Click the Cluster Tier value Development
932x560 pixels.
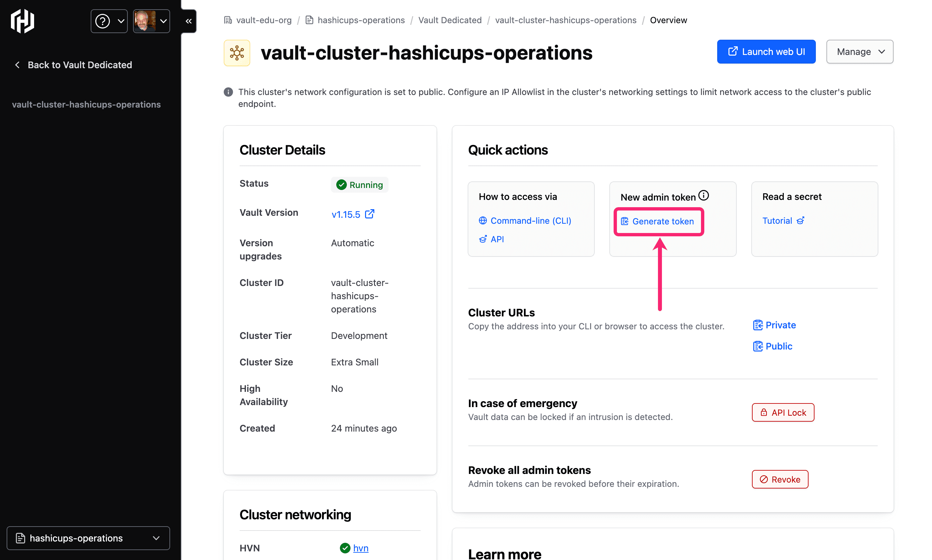click(x=359, y=336)
